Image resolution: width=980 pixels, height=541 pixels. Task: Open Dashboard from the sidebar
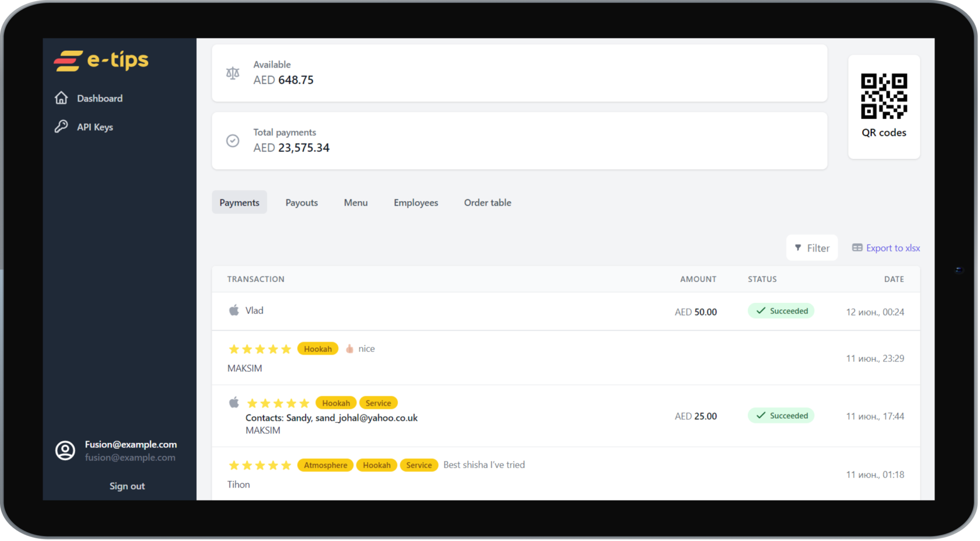point(99,98)
